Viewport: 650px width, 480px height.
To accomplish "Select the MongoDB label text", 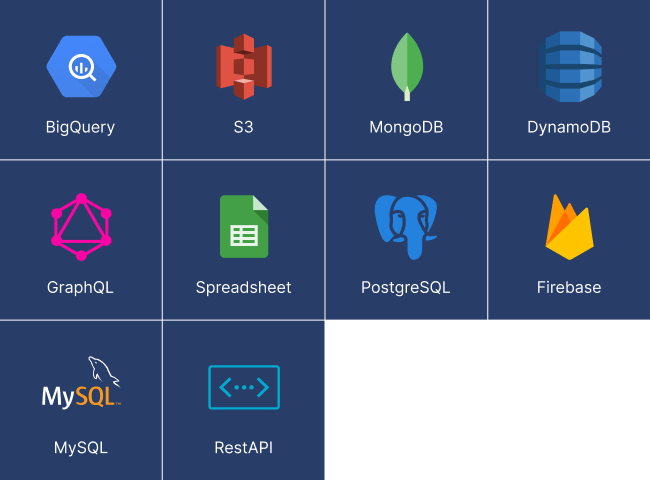I will click(x=406, y=127).
